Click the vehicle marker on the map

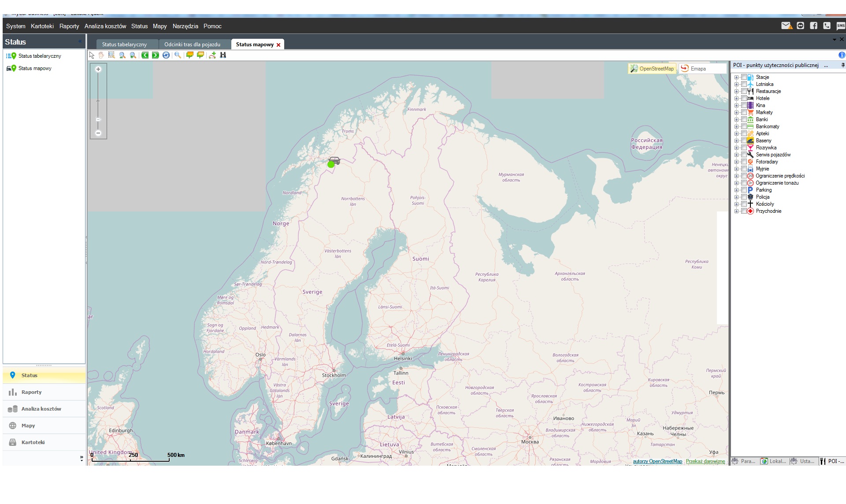[x=334, y=161]
